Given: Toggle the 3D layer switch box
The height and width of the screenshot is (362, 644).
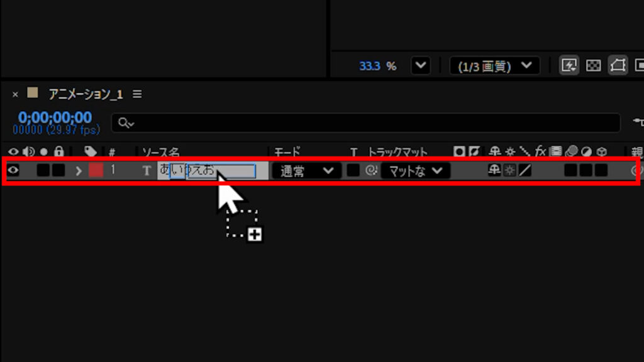Looking at the screenshot, I should pos(601,170).
